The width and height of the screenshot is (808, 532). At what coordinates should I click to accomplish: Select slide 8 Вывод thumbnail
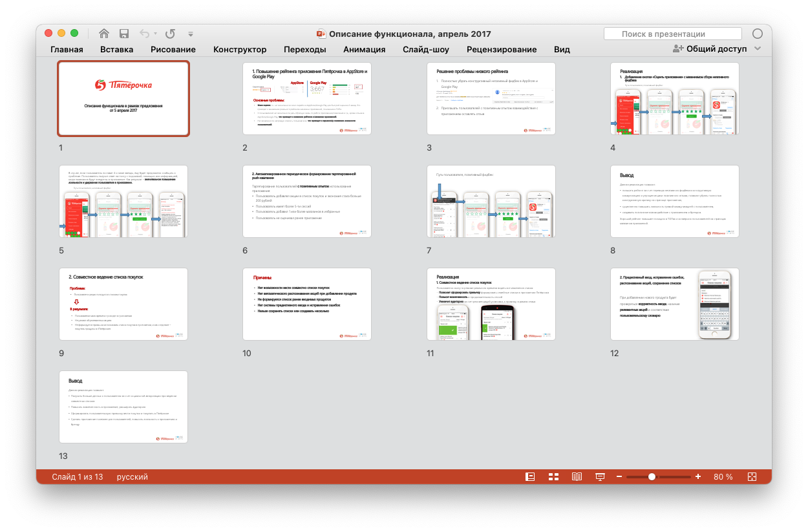(675, 202)
